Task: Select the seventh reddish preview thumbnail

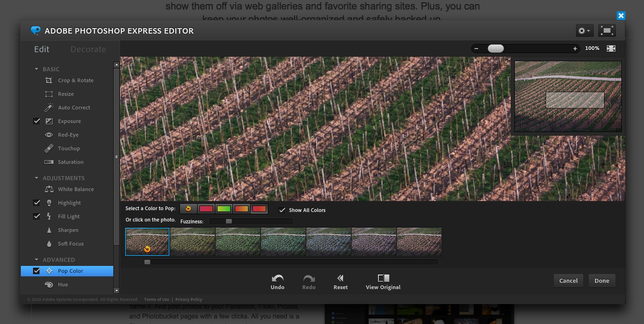Action: (x=419, y=242)
